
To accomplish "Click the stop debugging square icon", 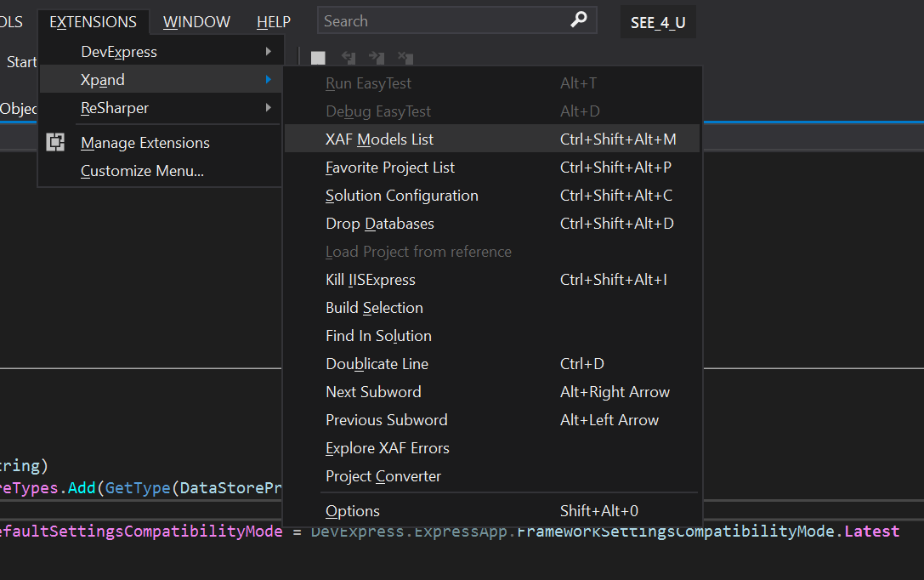I will 318,58.
